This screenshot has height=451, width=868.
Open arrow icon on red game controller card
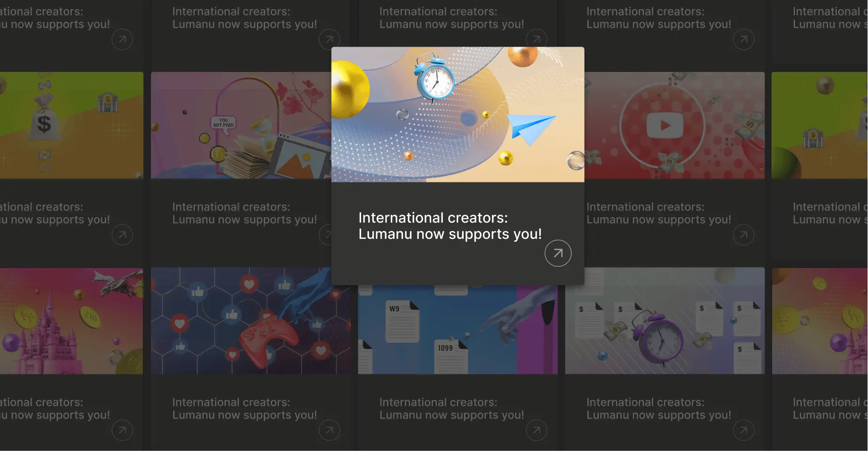329,430
